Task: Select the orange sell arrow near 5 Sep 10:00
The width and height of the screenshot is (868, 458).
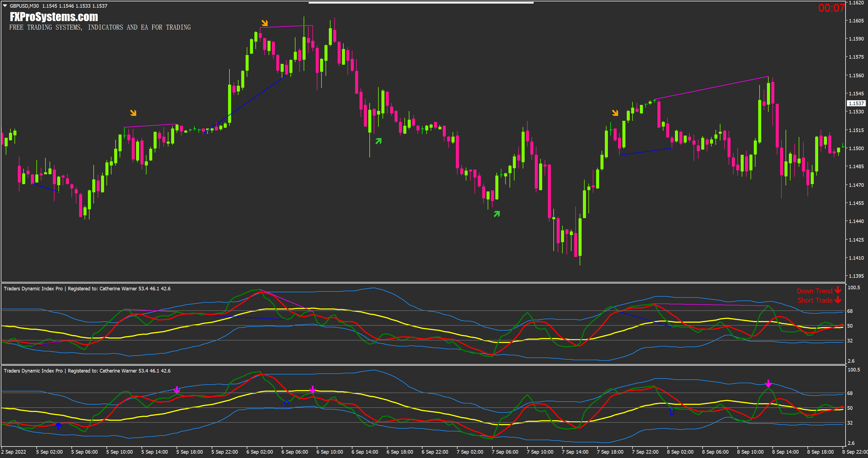Action: 133,113
